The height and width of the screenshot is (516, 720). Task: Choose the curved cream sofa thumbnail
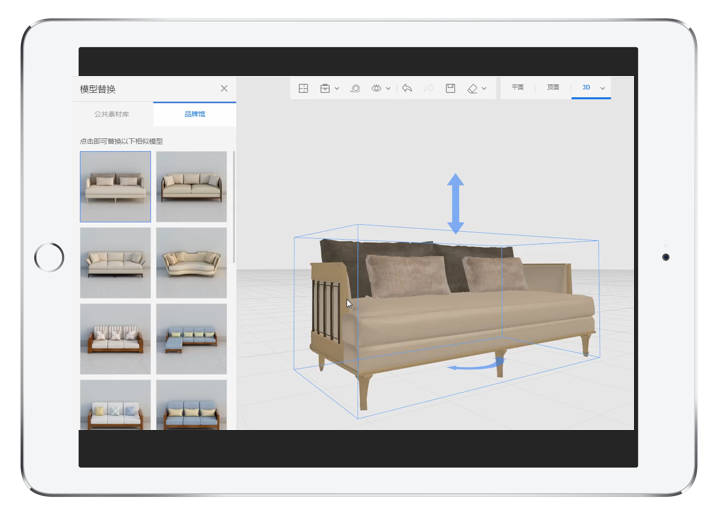point(191,262)
